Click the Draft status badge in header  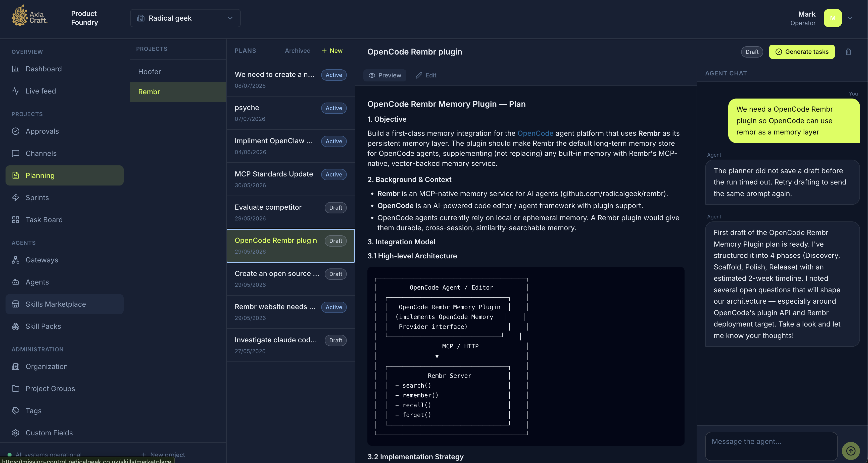(x=752, y=52)
